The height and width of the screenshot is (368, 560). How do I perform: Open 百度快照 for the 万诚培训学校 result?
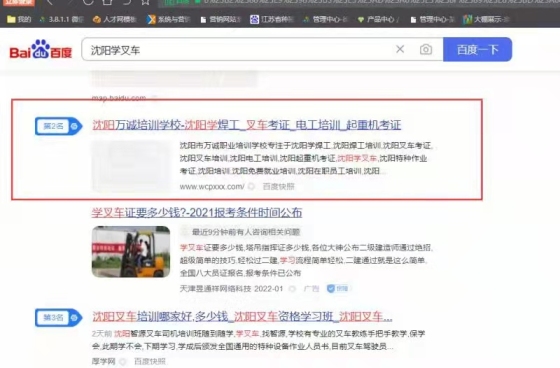pos(279,187)
